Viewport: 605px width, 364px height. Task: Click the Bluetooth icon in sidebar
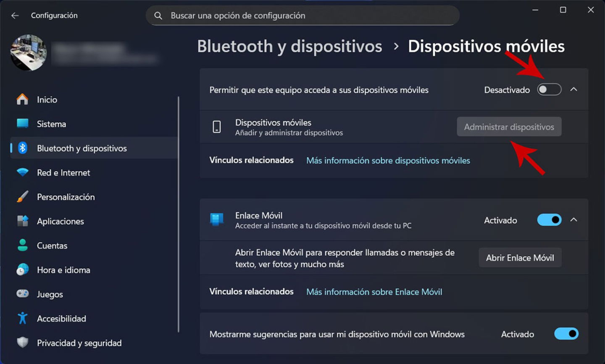coord(23,148)
